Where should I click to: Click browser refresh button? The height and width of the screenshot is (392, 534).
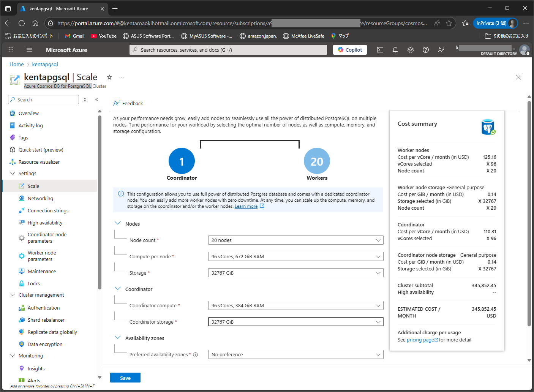[x=22, y=23]
